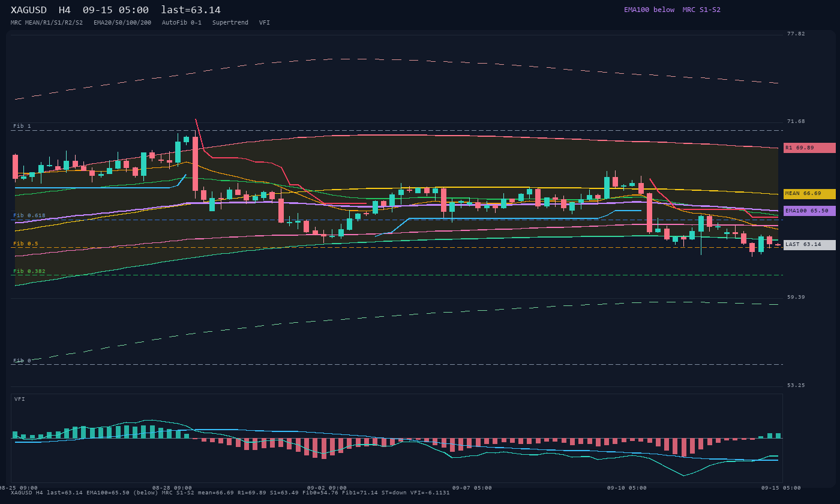Viewport: 840px width, 504px height.
Task: Select "VFI" in the top indicator legend
Action: 265,23
